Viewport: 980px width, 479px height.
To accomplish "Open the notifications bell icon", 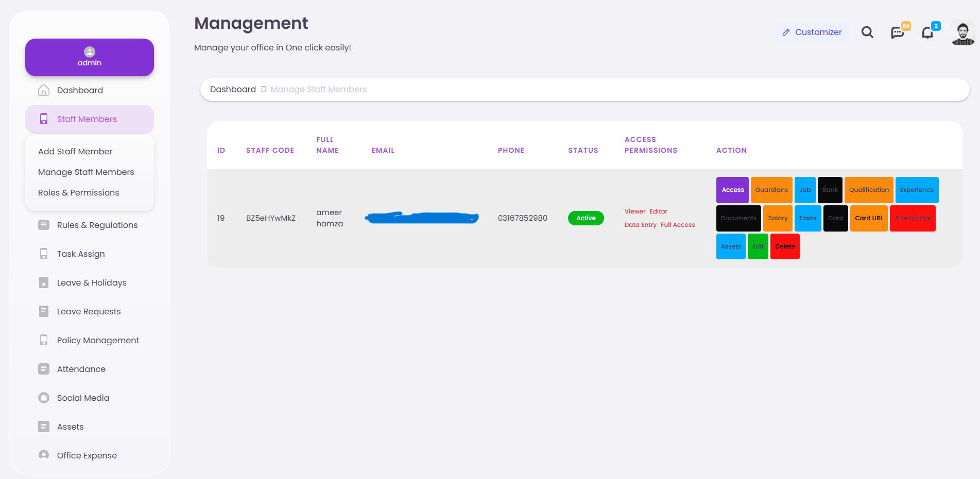I will coord(927,33).
